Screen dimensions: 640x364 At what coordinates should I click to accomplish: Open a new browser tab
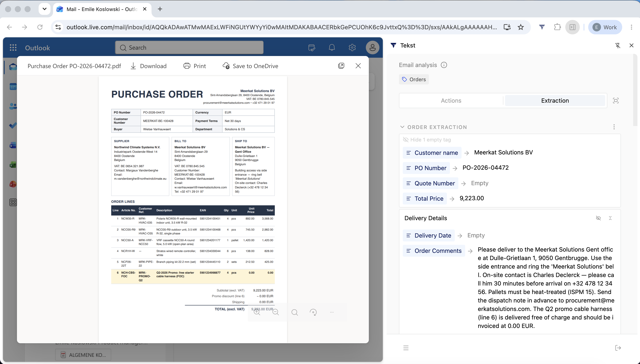point(160,9)
